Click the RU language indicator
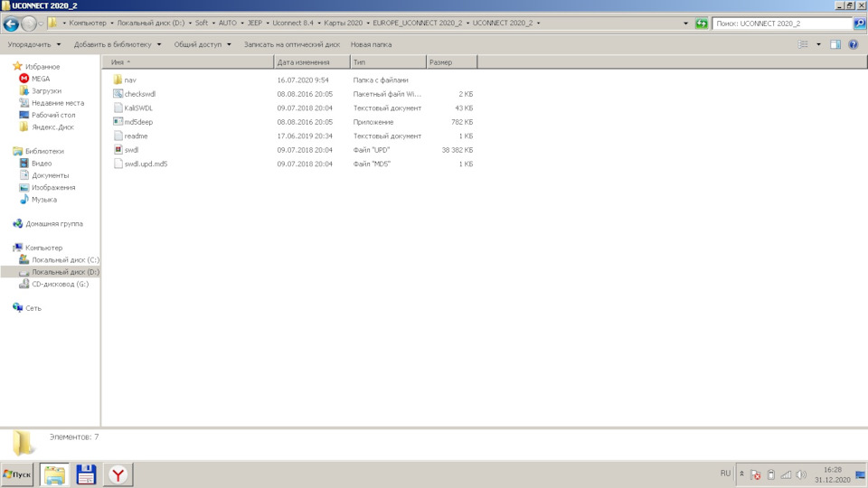Viewport: 868px width, 488px height. pos(725,474)
